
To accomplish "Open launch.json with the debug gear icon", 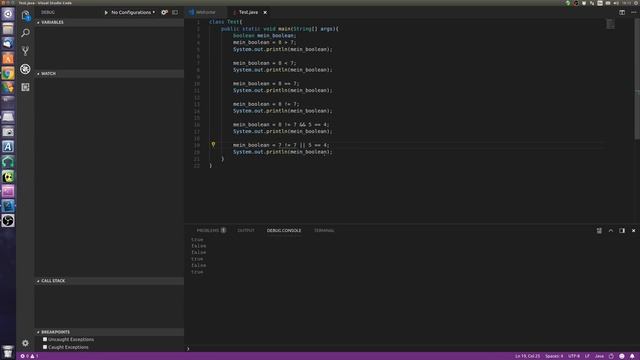I will click(164, 12).
